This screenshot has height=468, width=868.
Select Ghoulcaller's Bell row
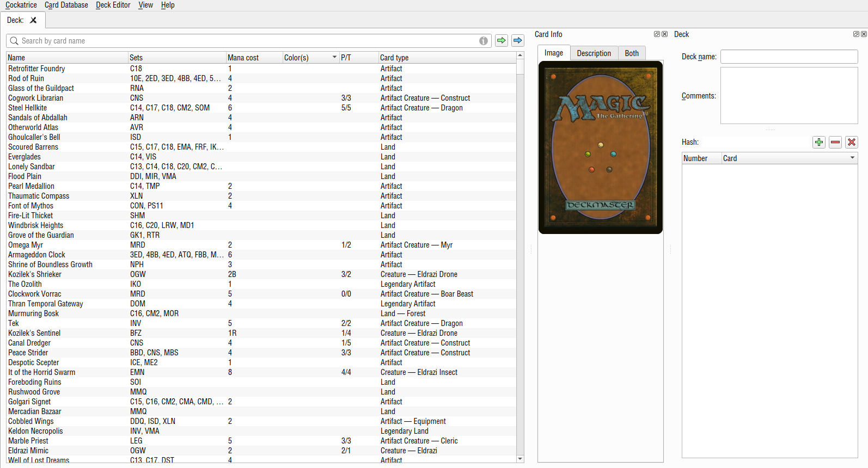coord(261,137)
